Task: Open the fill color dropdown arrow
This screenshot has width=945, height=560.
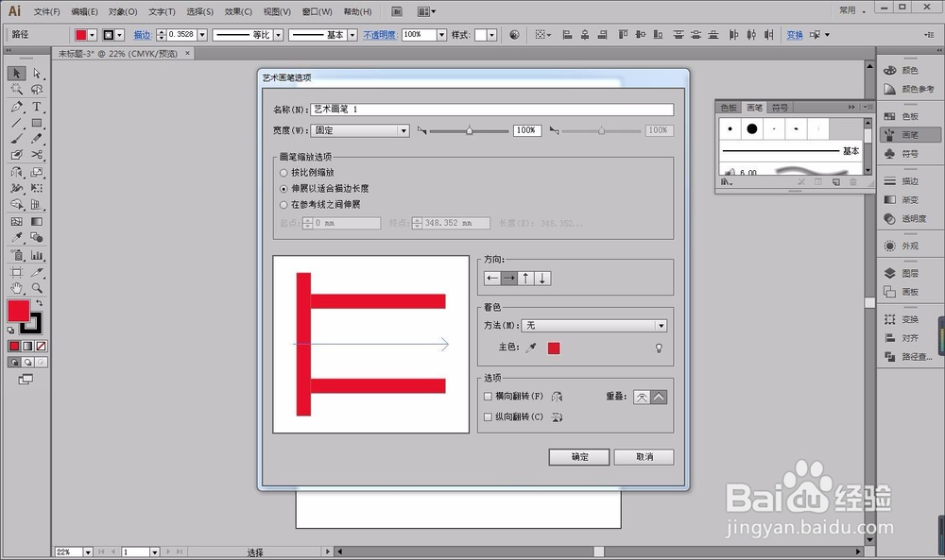Action: (x=93, y=35)
